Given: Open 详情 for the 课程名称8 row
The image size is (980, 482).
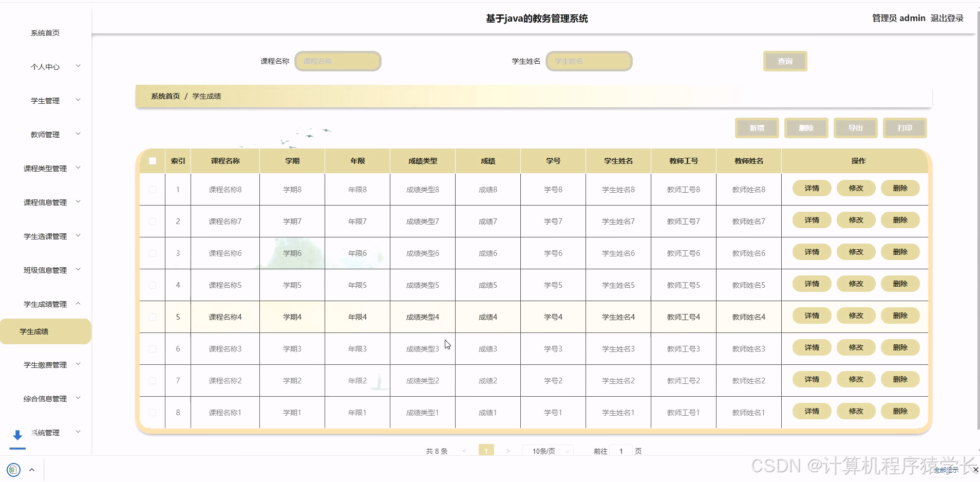Looking at the screenshot, I should [x=812, y=188].
